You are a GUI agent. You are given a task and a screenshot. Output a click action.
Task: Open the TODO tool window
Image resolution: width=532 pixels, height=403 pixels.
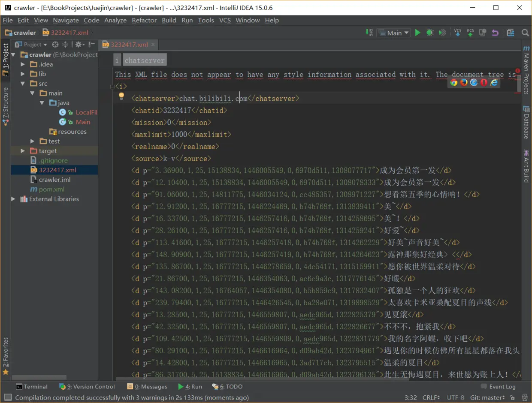227,386
